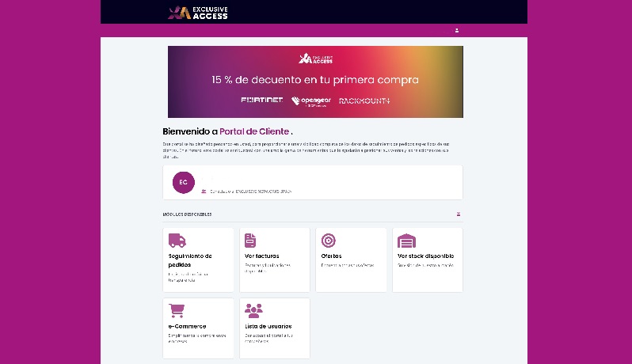Click the shopping cart e-Commerce icon
This screenshot has height=364, width=632.
click(x=177, y=310)
